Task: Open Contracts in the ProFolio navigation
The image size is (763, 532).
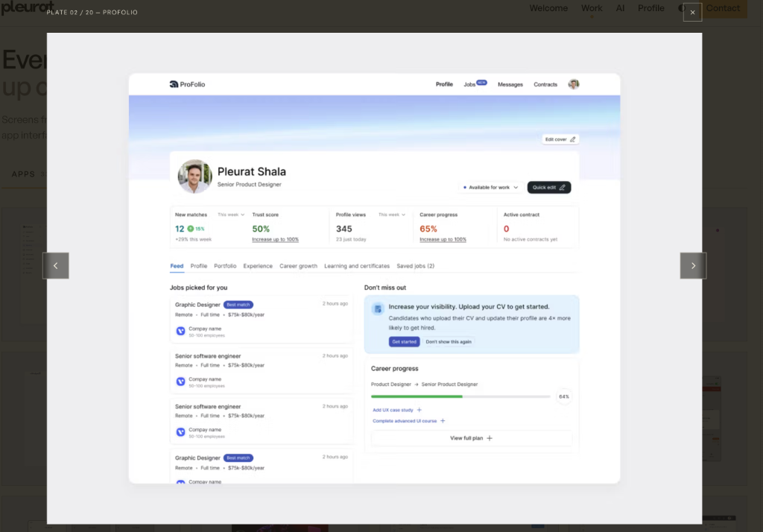Action: coord(545,85)
